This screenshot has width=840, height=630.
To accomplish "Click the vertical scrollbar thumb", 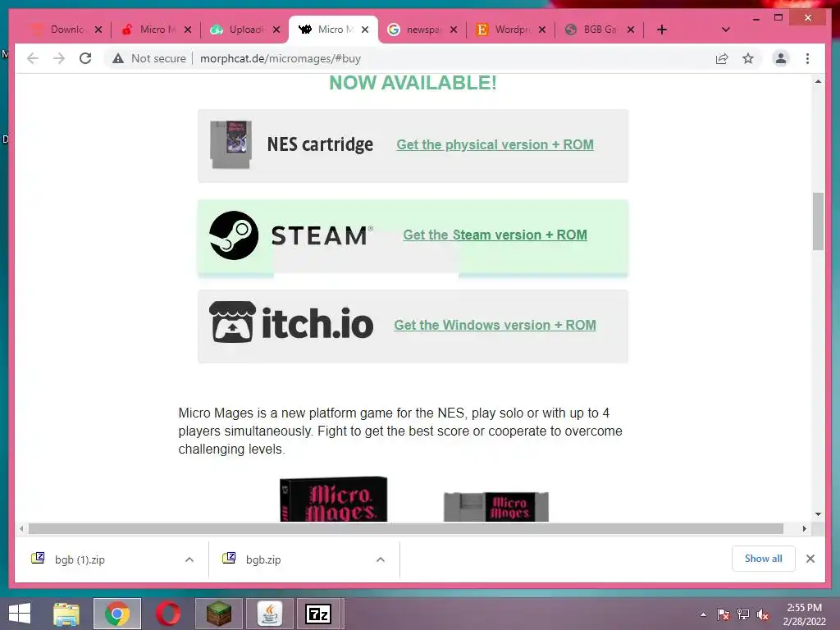I will pos(818,221).
